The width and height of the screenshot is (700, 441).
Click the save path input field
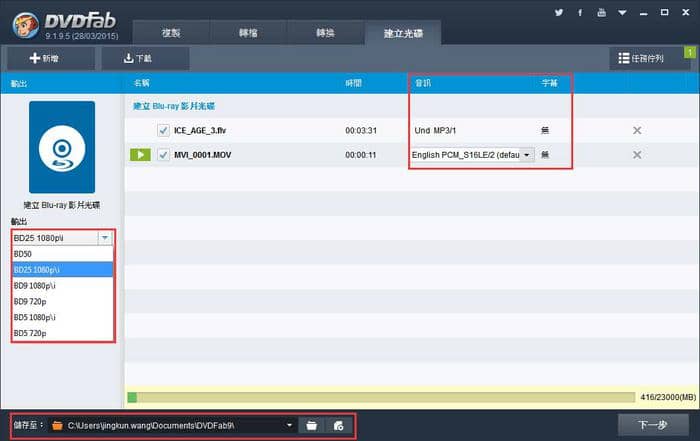click(172, 426)
